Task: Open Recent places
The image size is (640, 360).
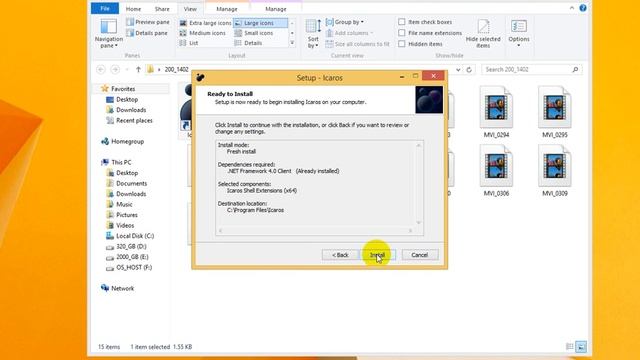Action: click(x=134, y=120)
